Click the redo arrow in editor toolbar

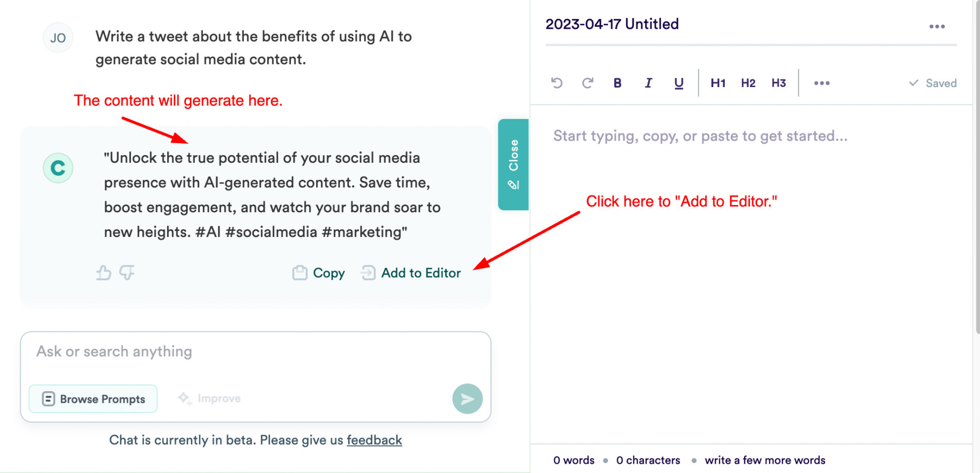pyautogui.click(x=587, y=83)
